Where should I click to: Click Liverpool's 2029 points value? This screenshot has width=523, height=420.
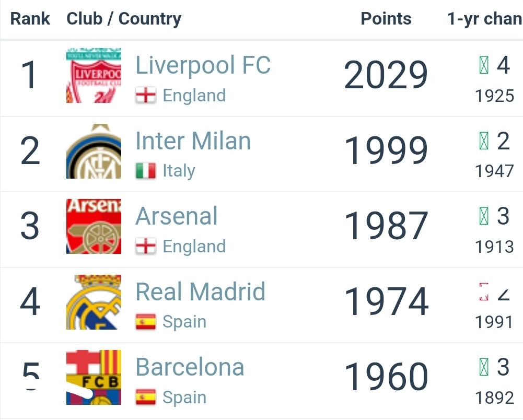(x=386, y=76)
